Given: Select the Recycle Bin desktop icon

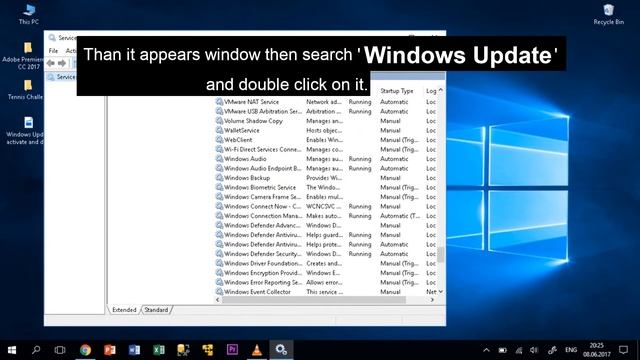Looking at the screenshot, I should [x=609, y=14].
